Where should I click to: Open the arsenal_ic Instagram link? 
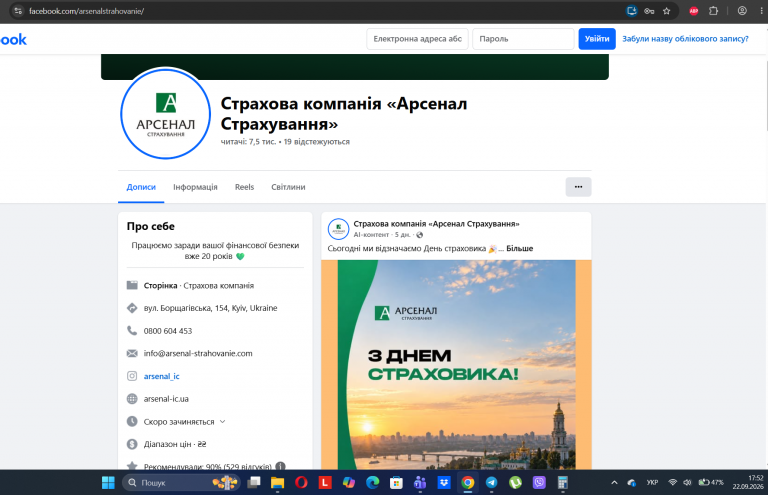162,376
